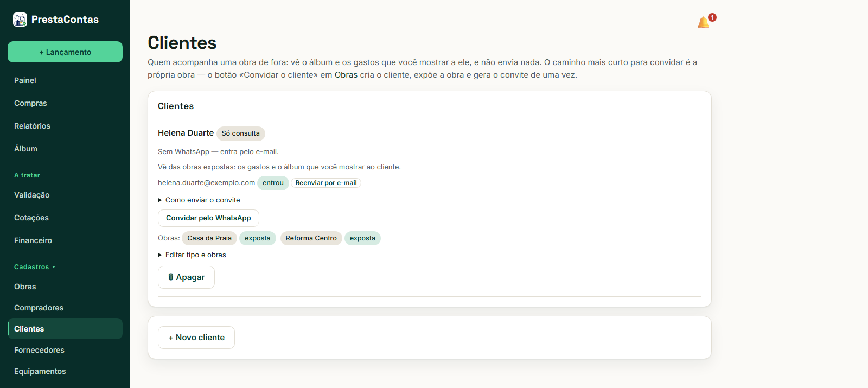Click the Reforma Centro tag
The height and width of the screenshot is (388, 868).
[x=311, y=238]
